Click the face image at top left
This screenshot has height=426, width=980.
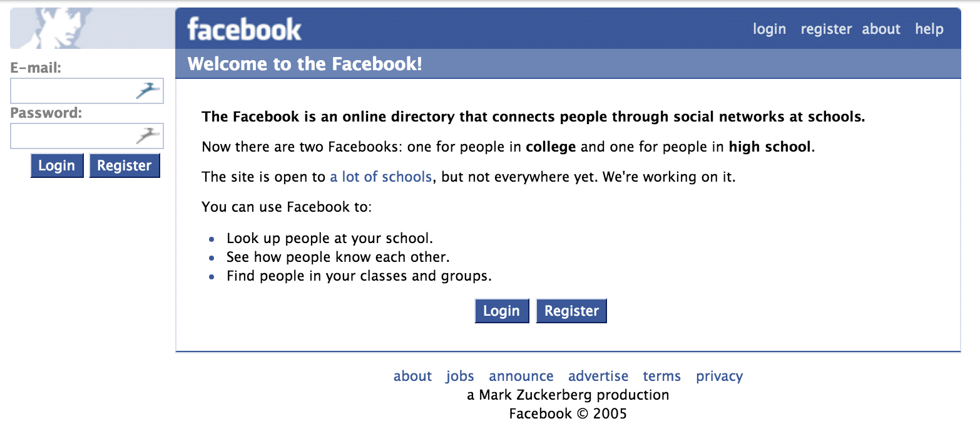(51, 28)
